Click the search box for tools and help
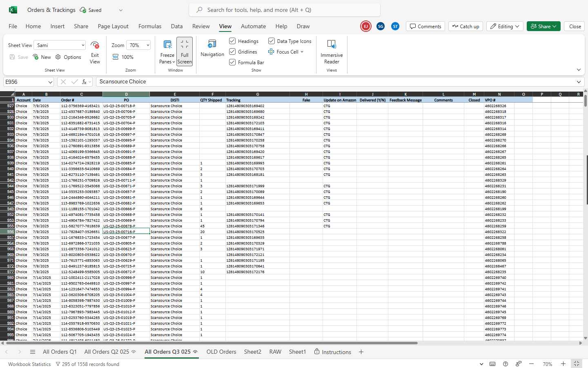This screenshot has height=368, width=588. point(285,10)
